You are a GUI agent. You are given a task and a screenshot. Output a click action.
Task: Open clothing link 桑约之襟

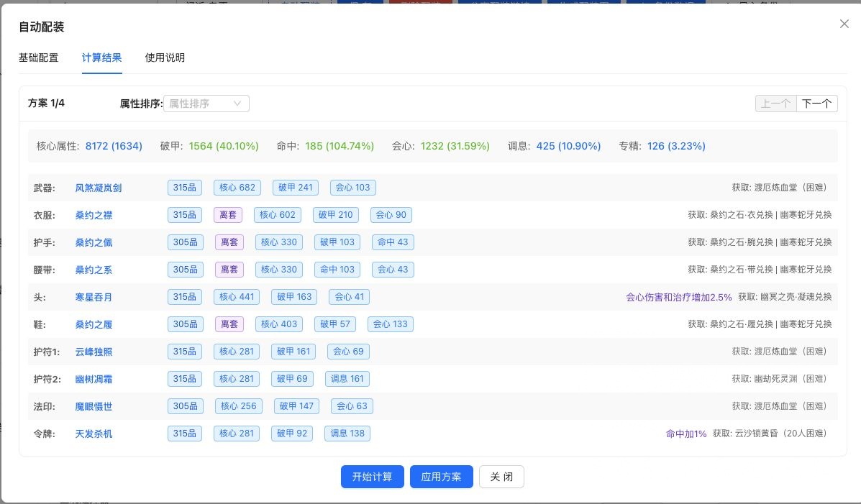point(94,216)
